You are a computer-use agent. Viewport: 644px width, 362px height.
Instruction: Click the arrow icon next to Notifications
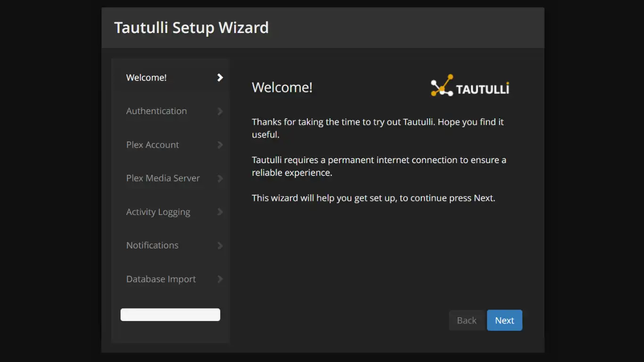tap(220, 245)
